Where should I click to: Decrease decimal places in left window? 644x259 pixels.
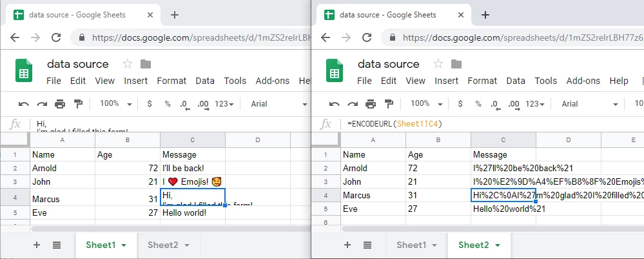184,104
